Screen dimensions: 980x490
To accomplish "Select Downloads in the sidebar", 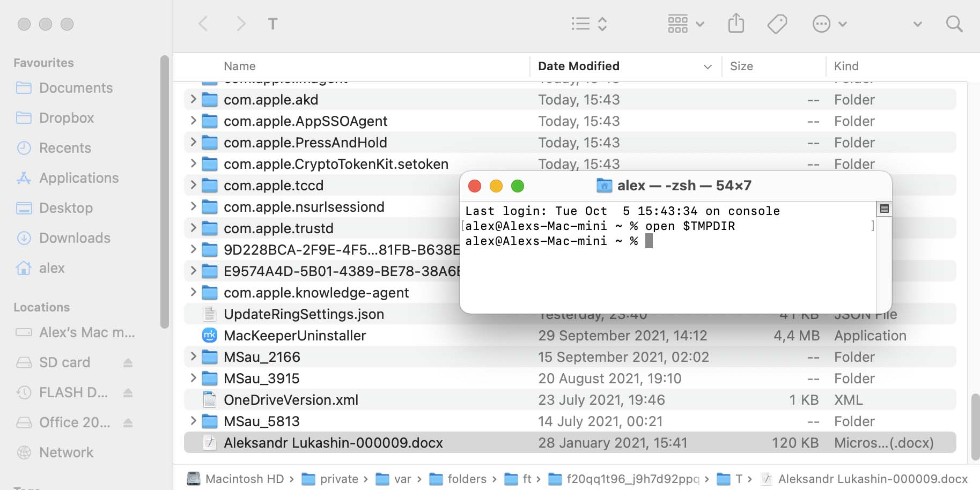I will [x=75, y=237].
